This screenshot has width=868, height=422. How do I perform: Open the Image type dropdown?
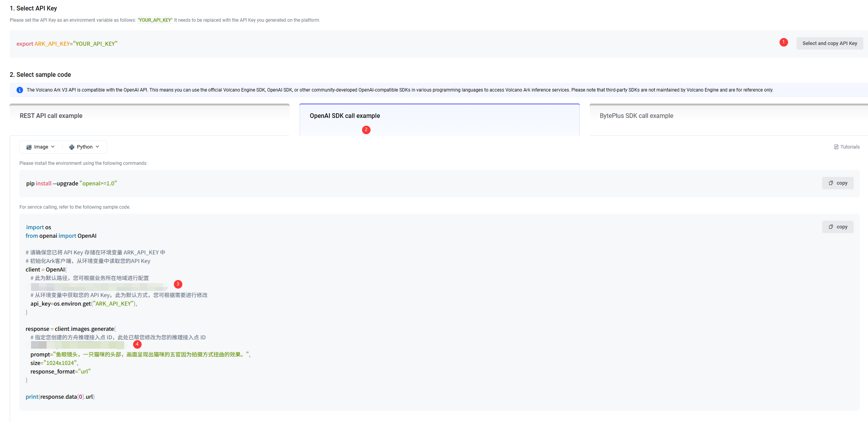41,147
